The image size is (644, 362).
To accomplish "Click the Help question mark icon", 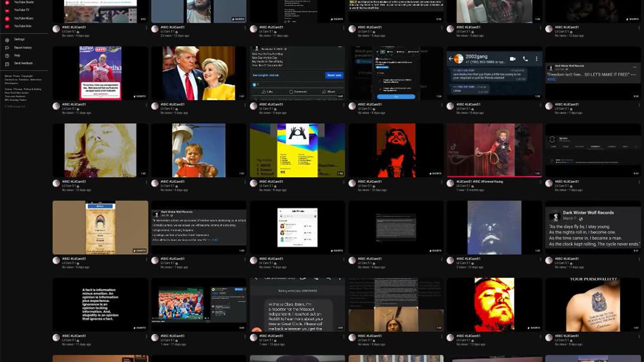I will pos(7,55).
